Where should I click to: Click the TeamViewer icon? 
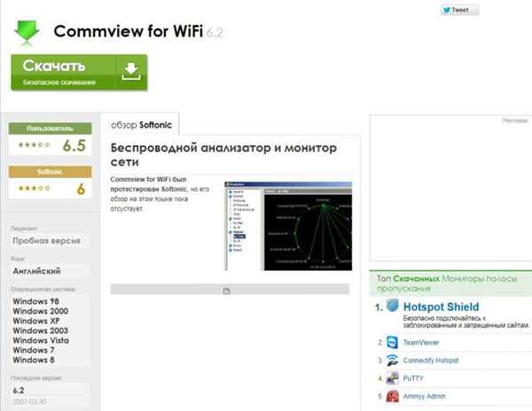393,342
